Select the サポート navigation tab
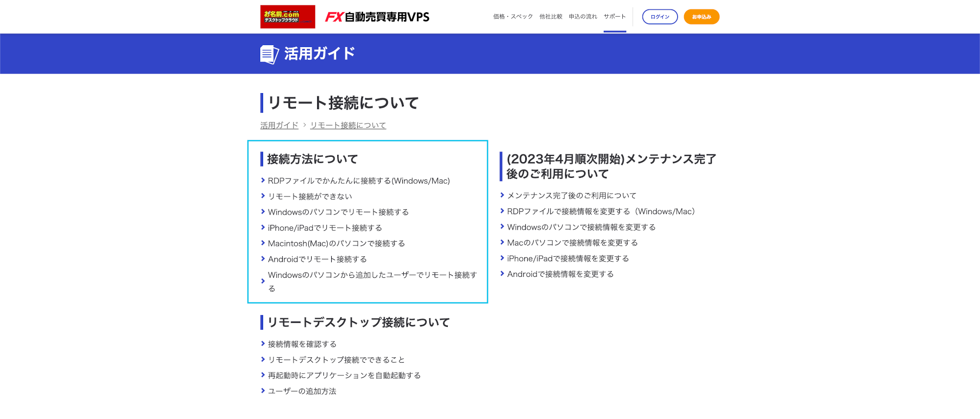The height and width of the screenshot is (419, 980). pyautogui.click(x=614, y=17)
